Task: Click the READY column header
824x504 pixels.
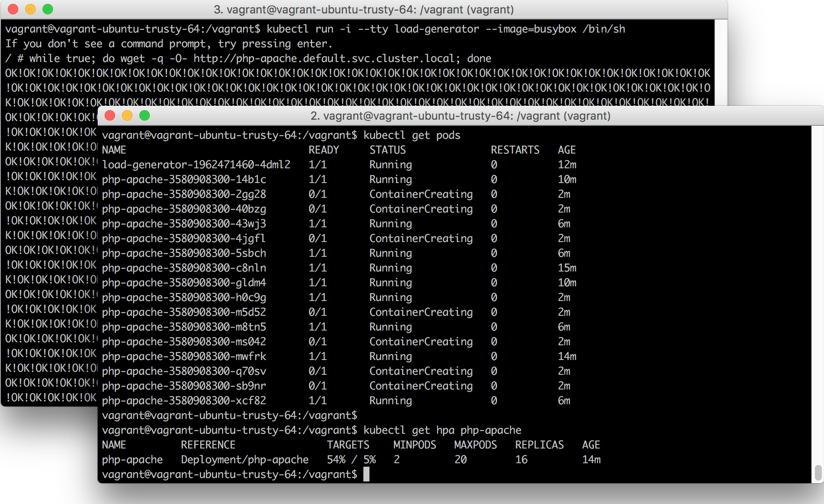Action: [323, 150]
